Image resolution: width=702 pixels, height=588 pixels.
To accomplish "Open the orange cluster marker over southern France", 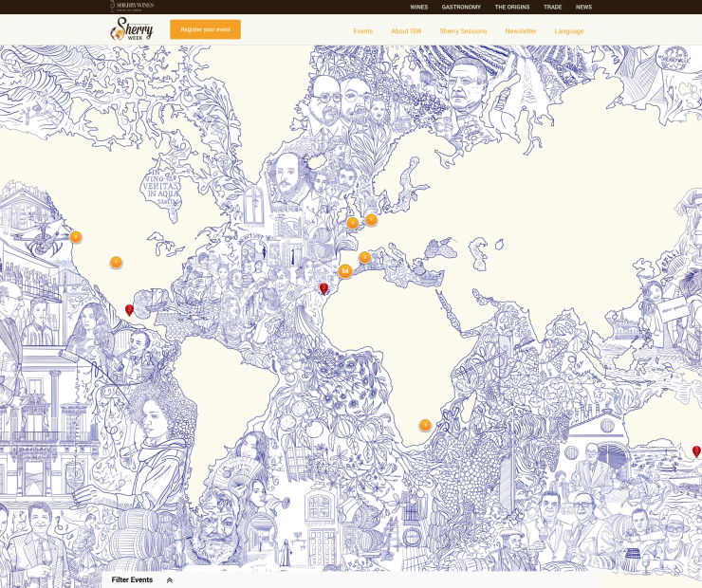I will [364, 257].
